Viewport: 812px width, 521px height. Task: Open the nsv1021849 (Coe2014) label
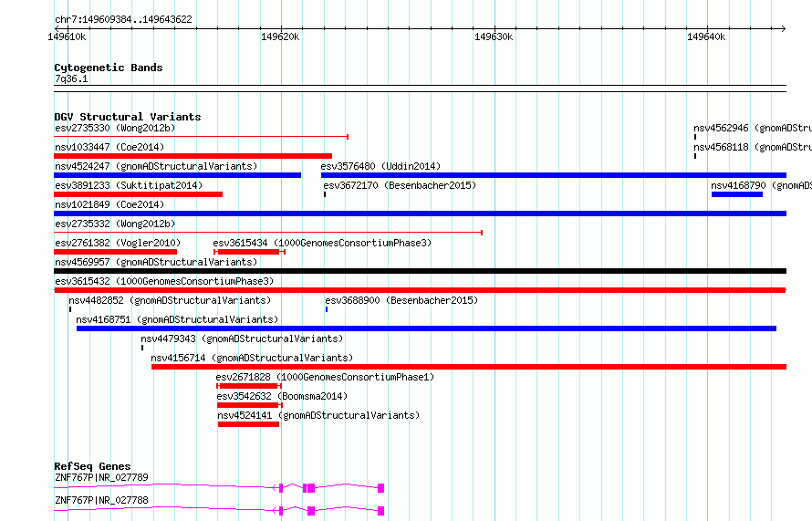click(109, 204)
